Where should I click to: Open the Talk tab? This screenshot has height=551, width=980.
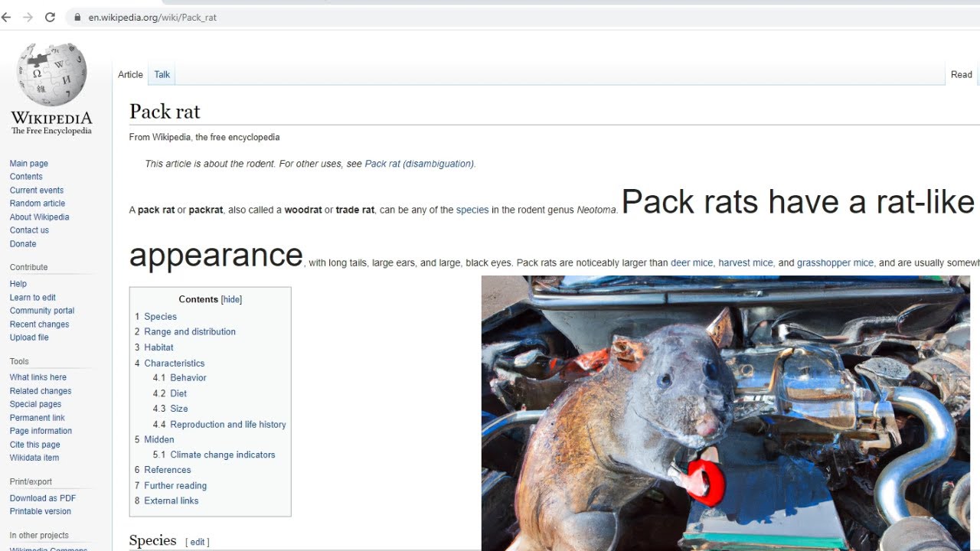[162, 74]
